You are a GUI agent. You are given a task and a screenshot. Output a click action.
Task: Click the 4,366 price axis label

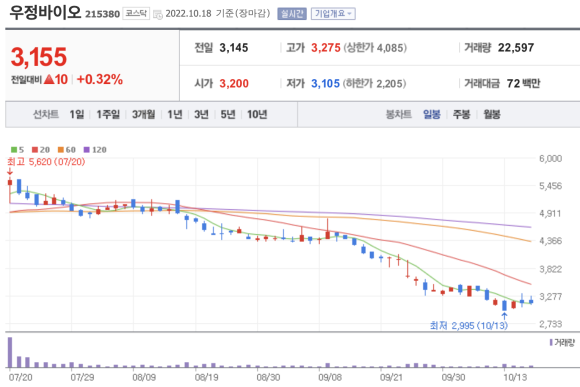[550, 241]
